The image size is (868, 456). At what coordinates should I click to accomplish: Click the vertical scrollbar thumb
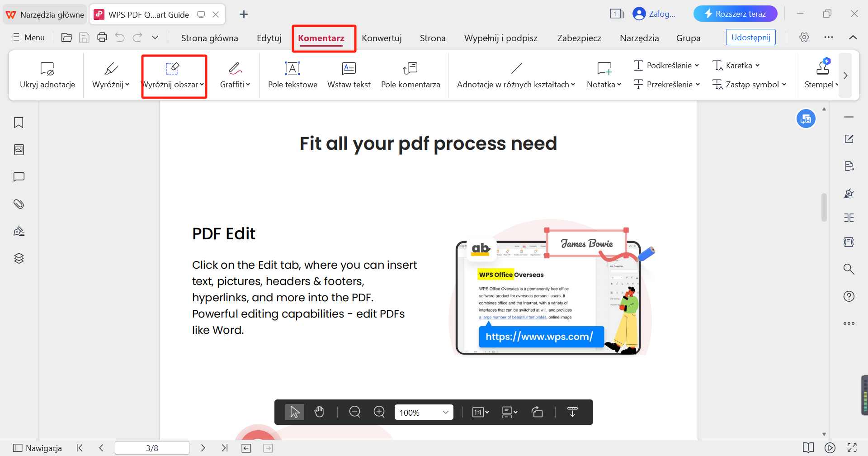(x=824, y=207)
